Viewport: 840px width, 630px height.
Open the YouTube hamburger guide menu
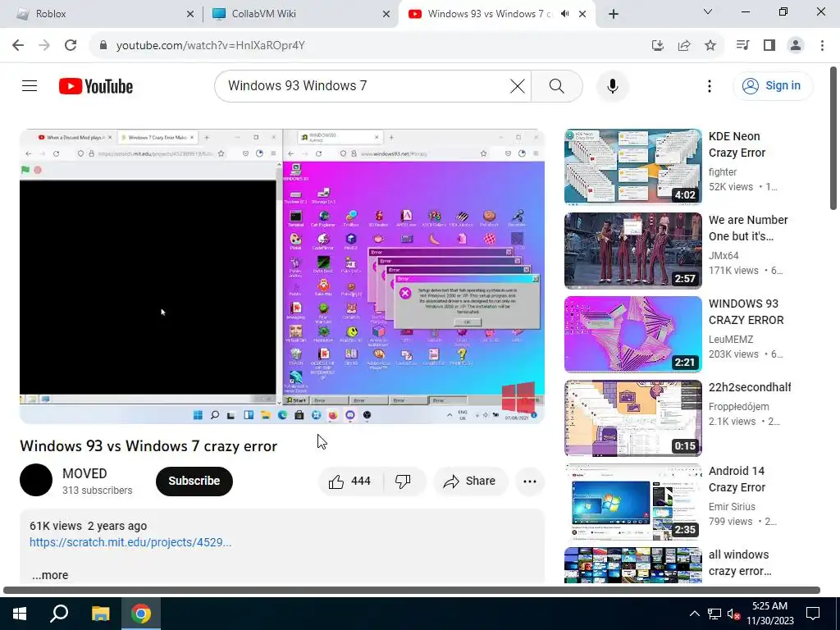30,85
